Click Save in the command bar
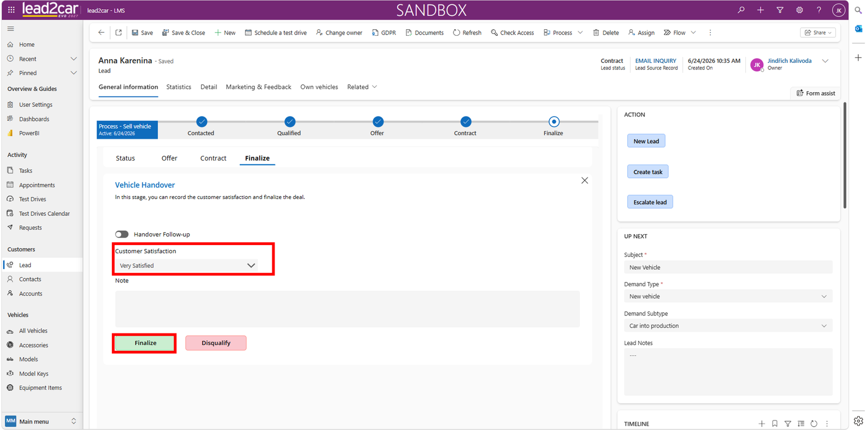Image resolution: width=868 pixels, height=430 pixels. (x=142, y=33)
